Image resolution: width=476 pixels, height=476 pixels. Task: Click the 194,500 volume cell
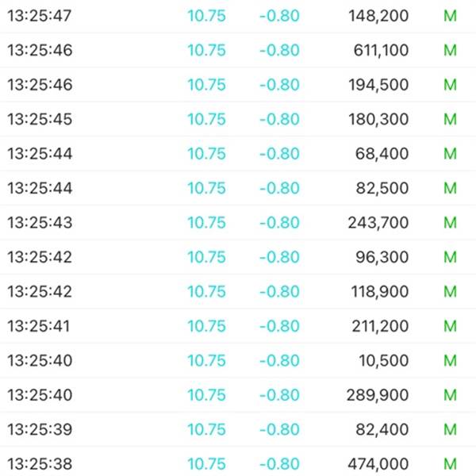click(378, 85)
